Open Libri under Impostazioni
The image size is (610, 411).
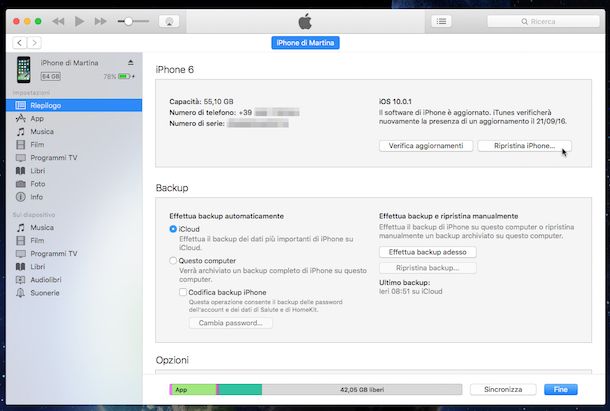pyautogui.click(x=74, y=171)
